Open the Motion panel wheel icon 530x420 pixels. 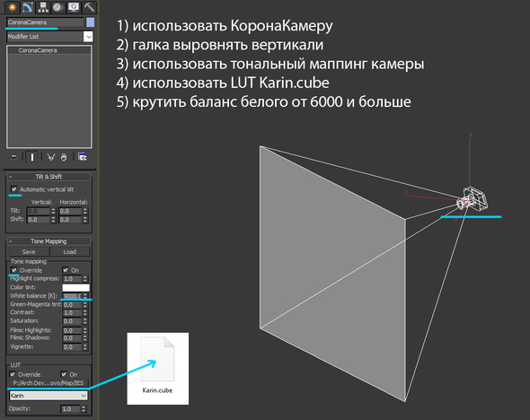[57, 7]
